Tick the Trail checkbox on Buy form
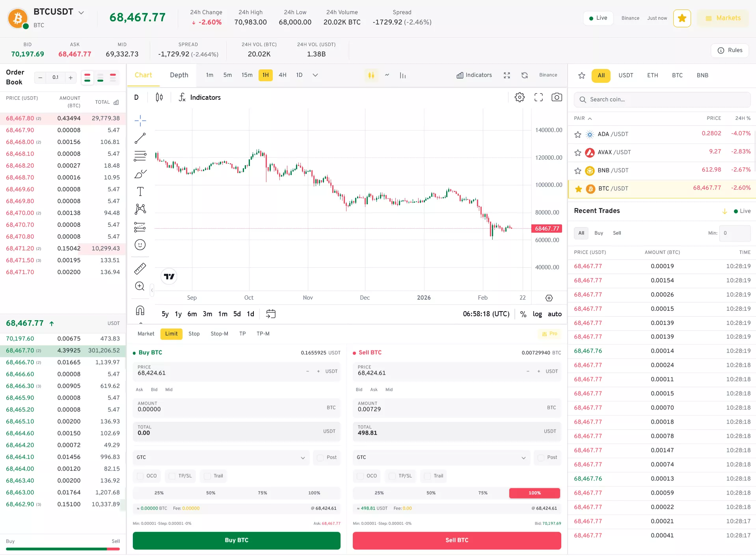756x556 pixels. pos(207,476)
